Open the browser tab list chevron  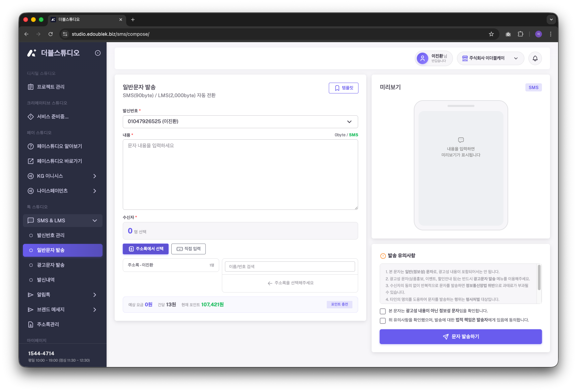tap(551, 20)
